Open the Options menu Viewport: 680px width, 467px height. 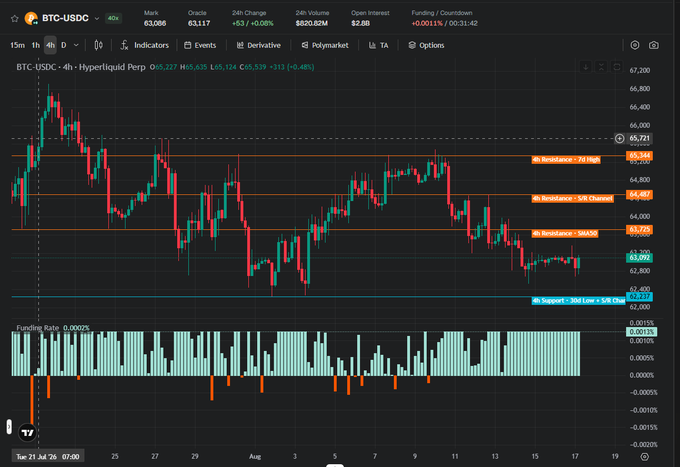pos(426,45)
